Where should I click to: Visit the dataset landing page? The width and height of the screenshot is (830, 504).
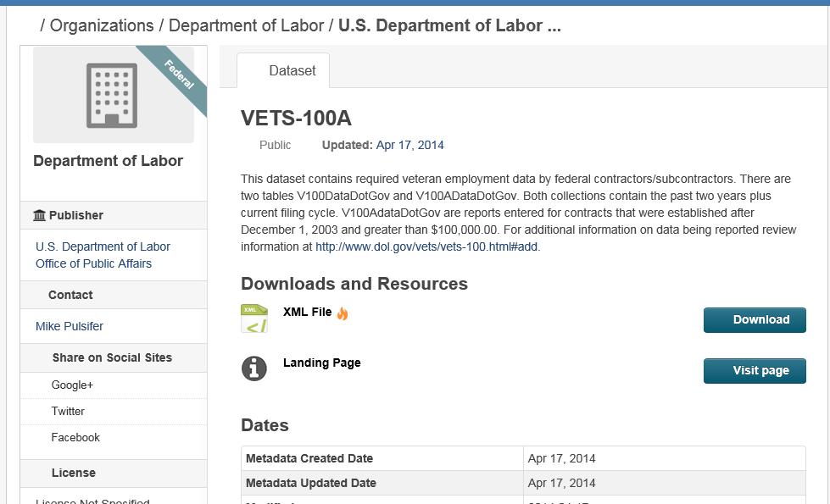(754, 370)
